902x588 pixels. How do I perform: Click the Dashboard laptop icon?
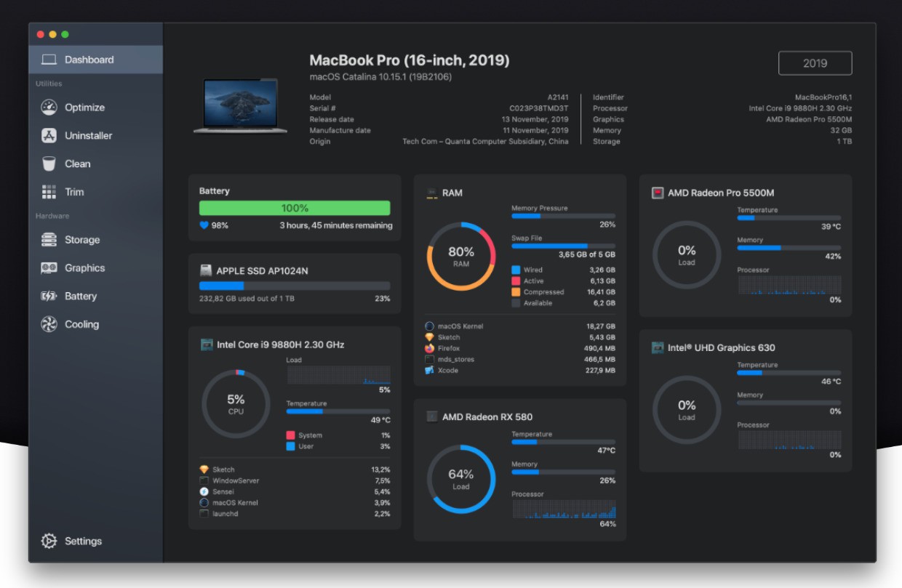pyautogui.click(x=49, y=60)
